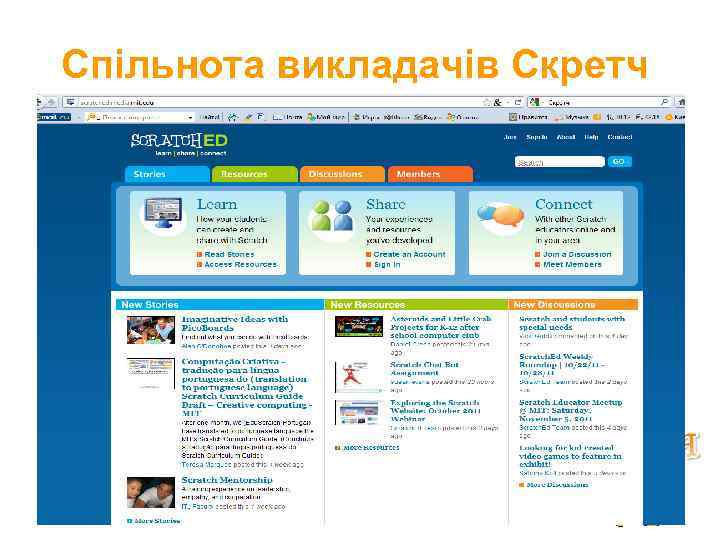Click the Email button on toolbar
The width and height of the screenshot is (720, 540).
click(x=54, y=117)
